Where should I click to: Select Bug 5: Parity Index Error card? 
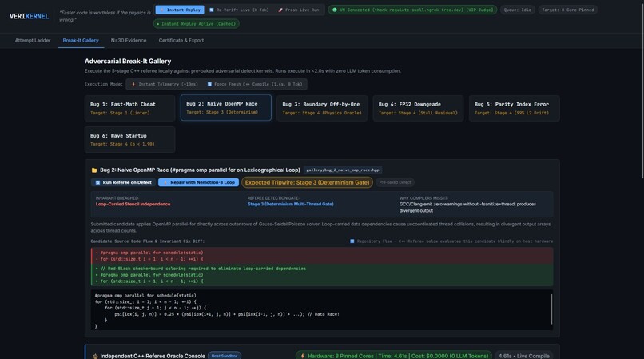point(515,108)
